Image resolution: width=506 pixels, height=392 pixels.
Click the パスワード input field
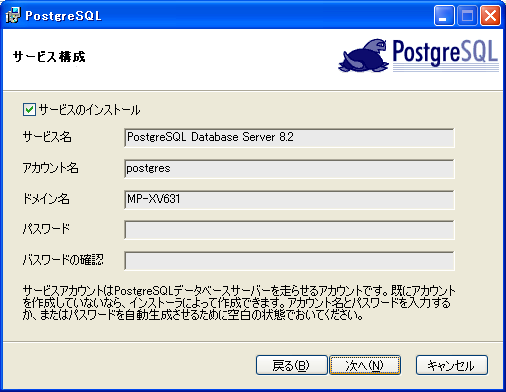click(x=289, y=230)
